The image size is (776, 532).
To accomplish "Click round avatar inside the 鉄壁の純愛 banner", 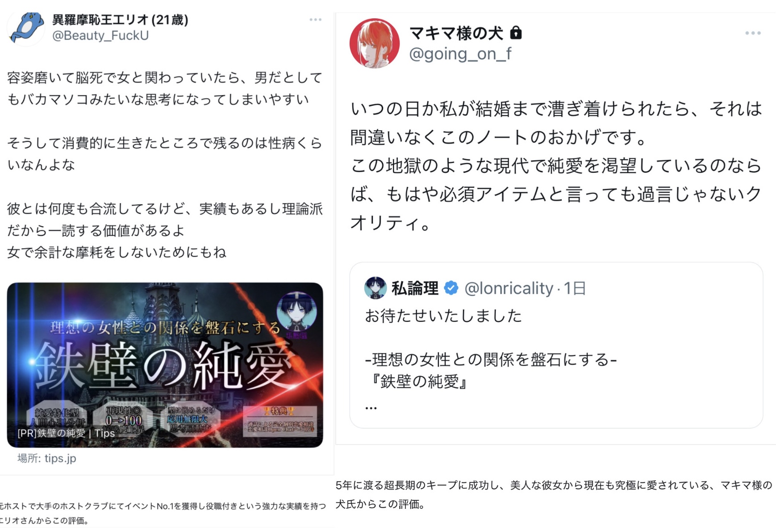I will tap(296, 312).
